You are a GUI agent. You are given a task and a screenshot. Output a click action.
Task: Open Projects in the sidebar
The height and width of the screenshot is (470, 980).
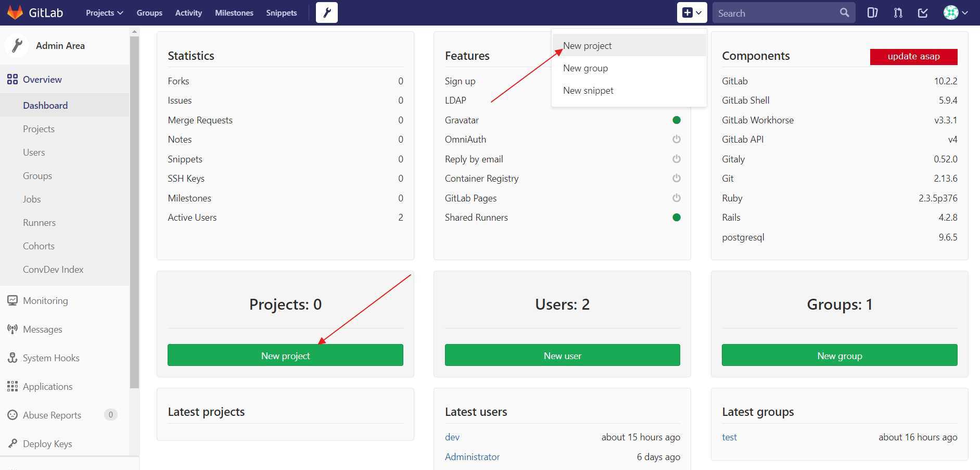(65, 129)
